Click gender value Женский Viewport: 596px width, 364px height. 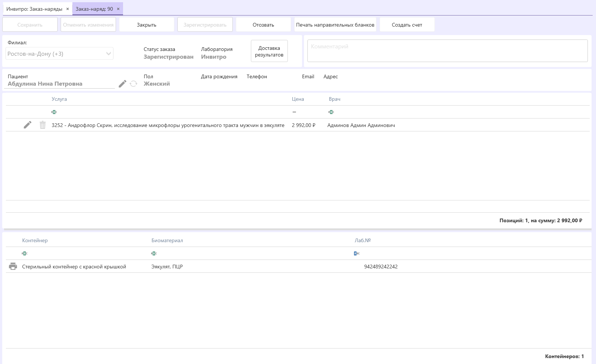(157, 84)
